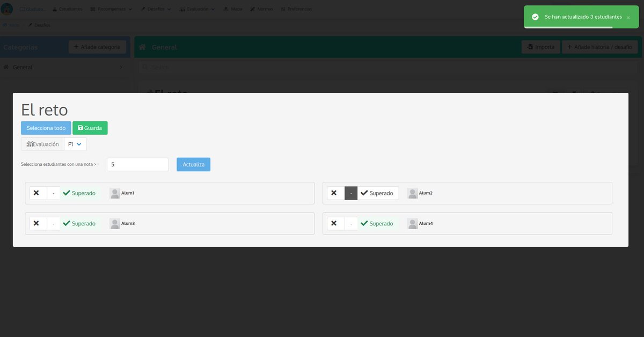Open the Preferencias menu item
The width and height of the screenshot is (644, 337).
pyautogui.click(x=296, y=9)
